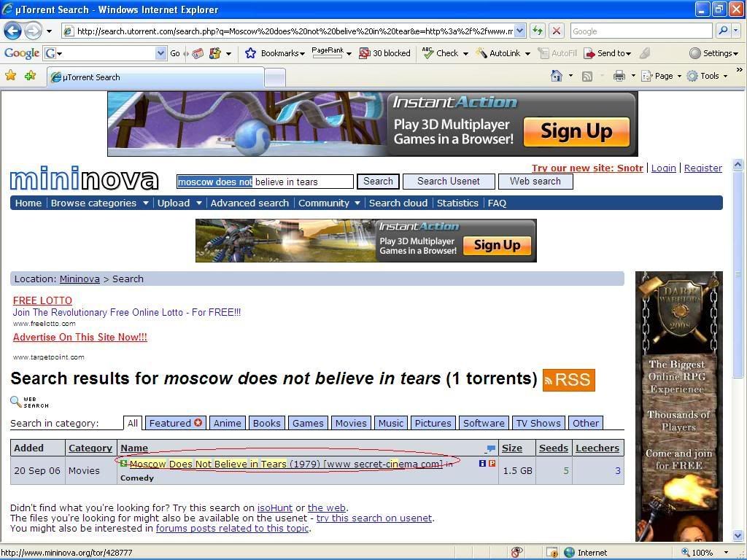The height and width of the screenshot is (560, 747).
Task: Click the Stop loading red X icon
Action: (556, 31)
